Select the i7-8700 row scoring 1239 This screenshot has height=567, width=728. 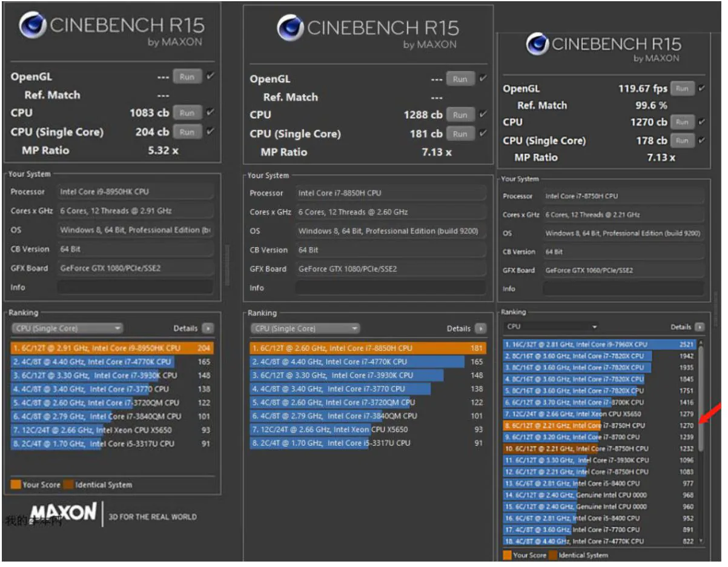pos(600,437)
